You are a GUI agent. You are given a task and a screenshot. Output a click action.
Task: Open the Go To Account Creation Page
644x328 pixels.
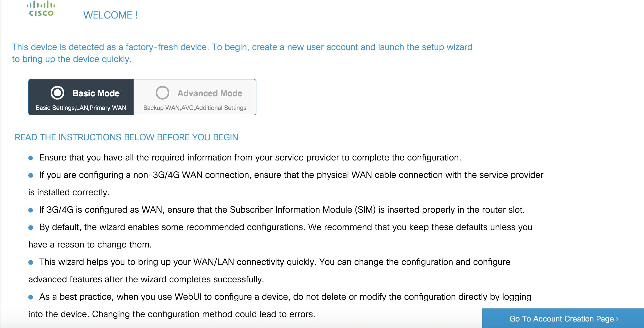click(x=563, y=319)
